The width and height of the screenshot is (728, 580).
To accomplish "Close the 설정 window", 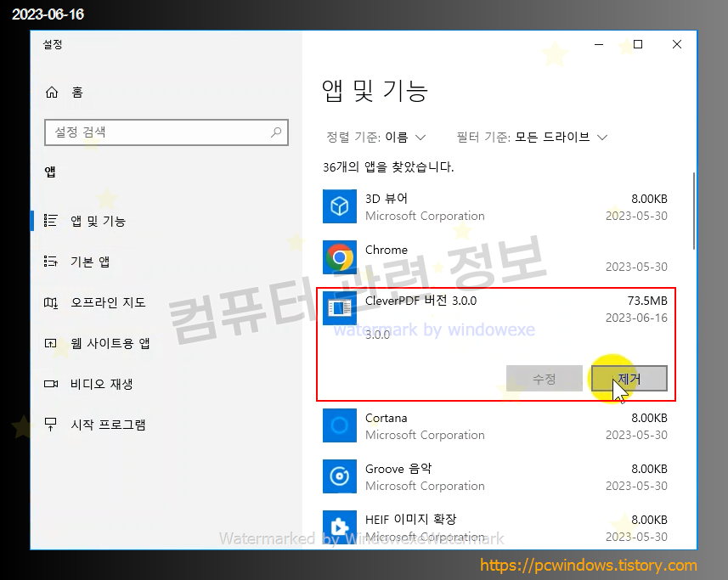I will click(x=677, y=44).
